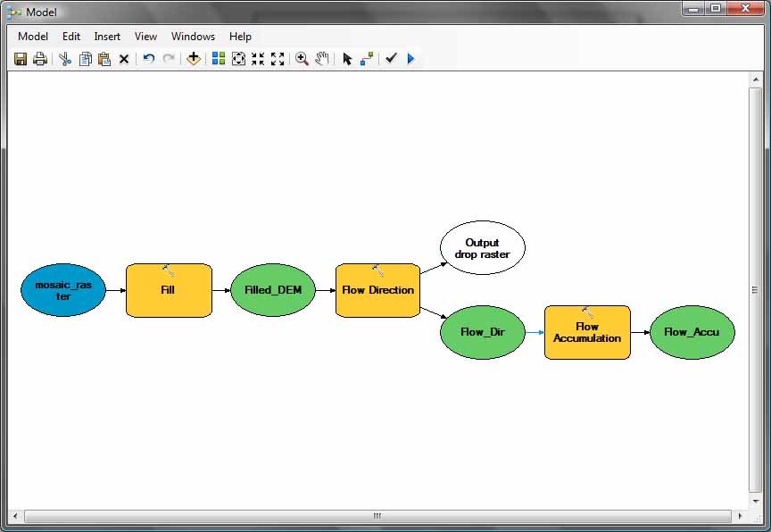Run the model with play button
This screenshot has width=771, height=532.
tap(410, 59)
